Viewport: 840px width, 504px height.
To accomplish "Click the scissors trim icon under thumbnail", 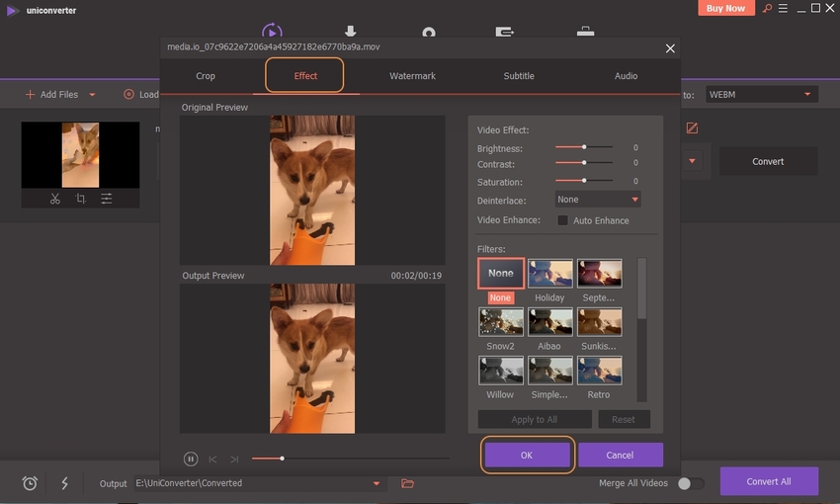I will click(55, 199).
